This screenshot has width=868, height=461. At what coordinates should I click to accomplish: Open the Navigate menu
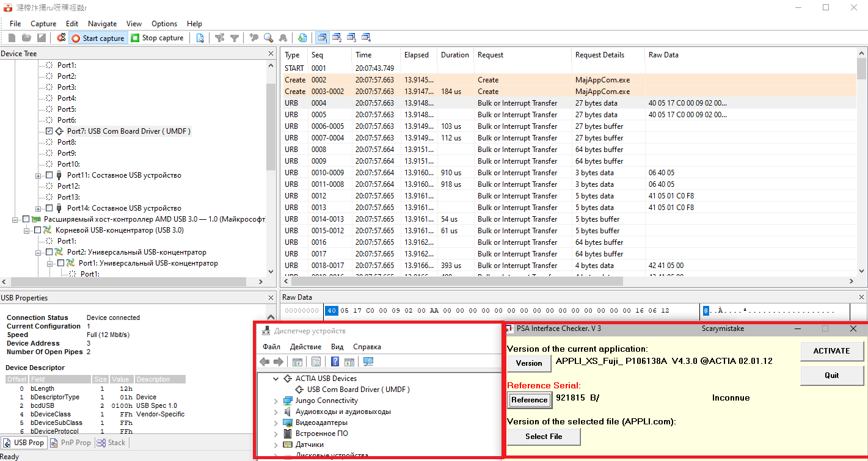tap(102, 24)
